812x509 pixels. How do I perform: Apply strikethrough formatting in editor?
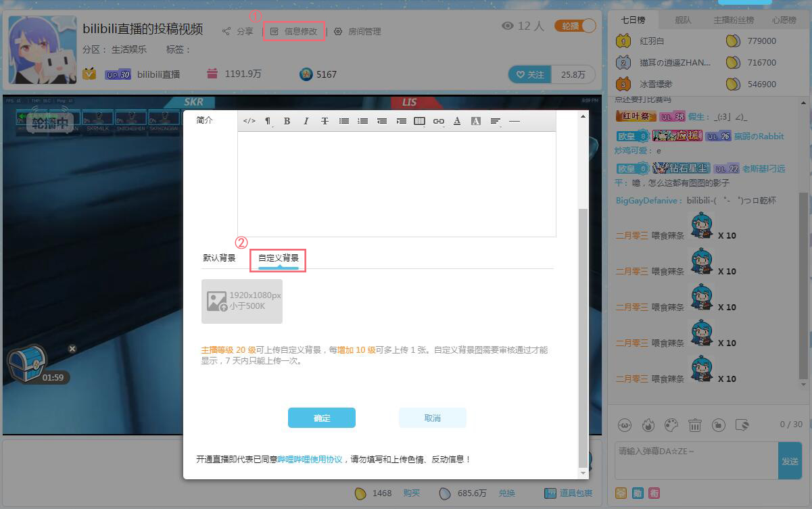325,121
